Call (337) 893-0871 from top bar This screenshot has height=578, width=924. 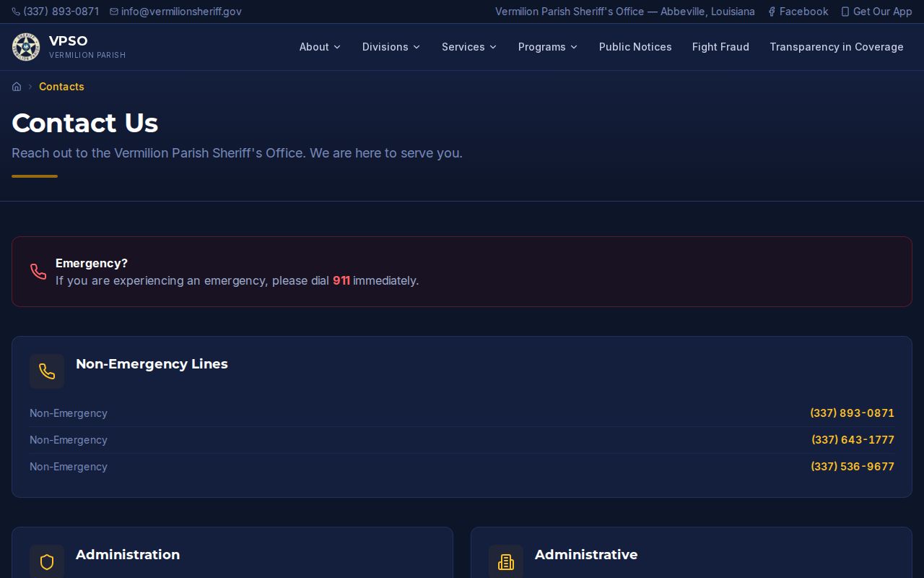point(56,12)
